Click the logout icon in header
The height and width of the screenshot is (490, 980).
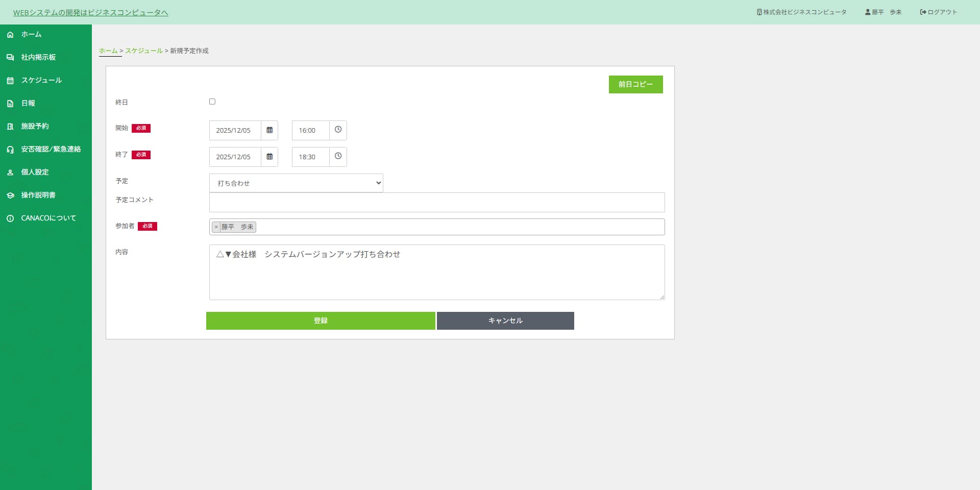point(923,12)
